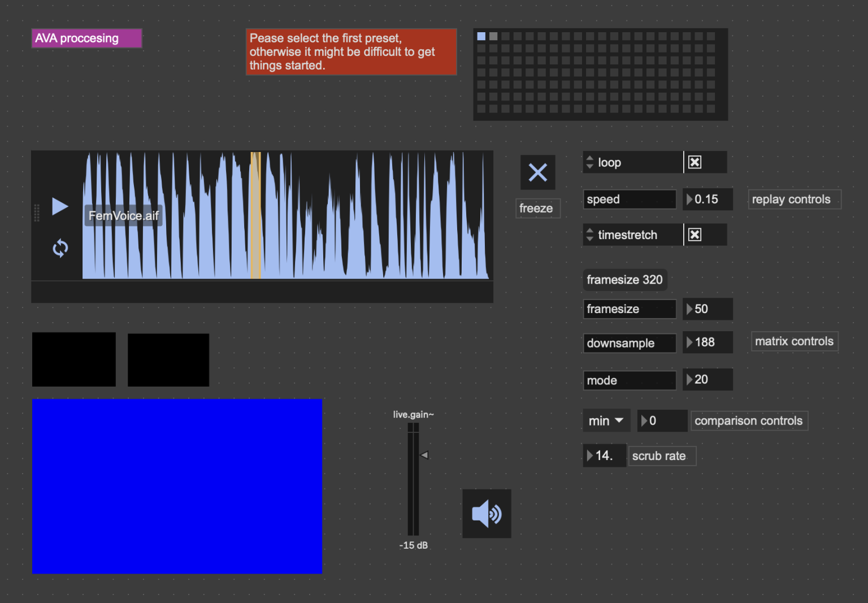Click the downsample number box showing 188

click(708, 342)
